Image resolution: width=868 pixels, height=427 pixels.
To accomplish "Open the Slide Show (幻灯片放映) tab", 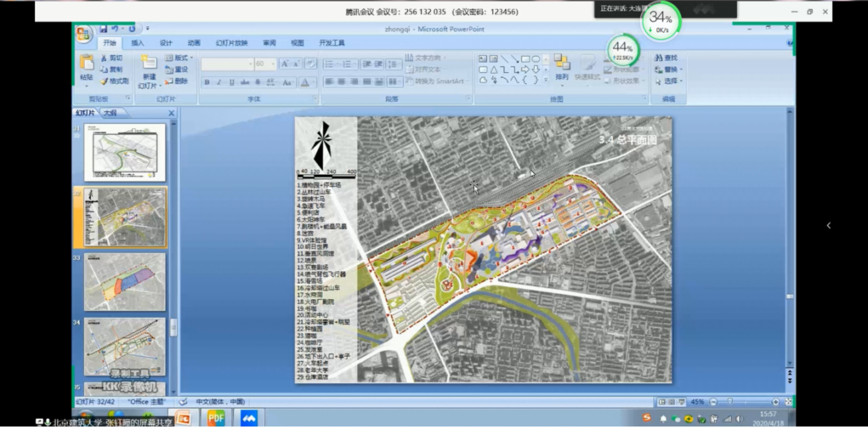I will pos(231,43).
